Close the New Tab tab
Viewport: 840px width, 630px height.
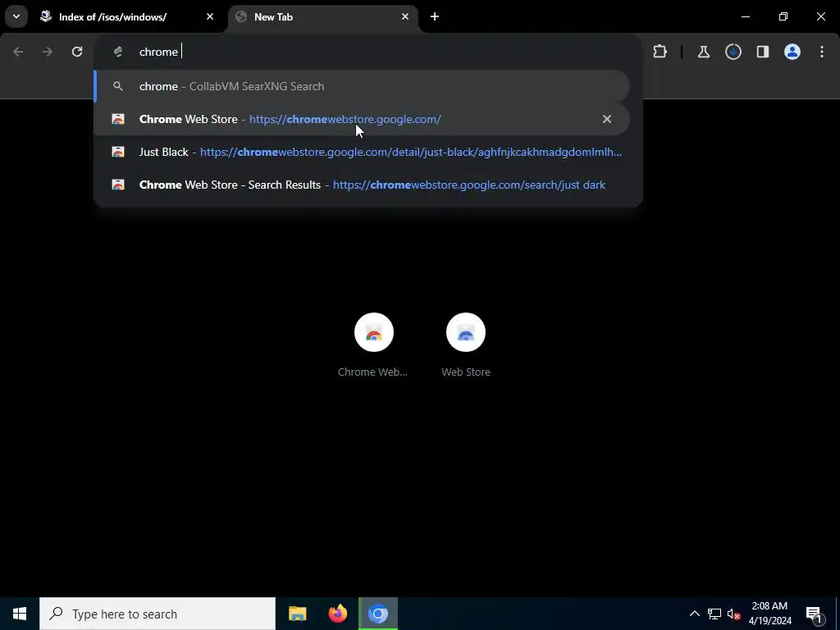pyautogui.click(x=405, y=16)
